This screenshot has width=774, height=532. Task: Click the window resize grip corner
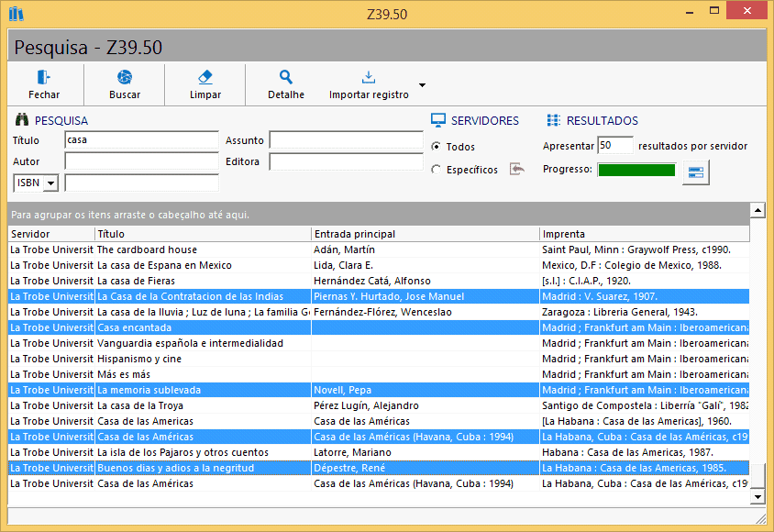point(760,517)
